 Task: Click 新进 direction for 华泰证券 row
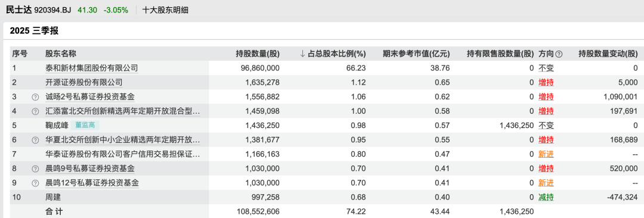click(x=546, y=154)
